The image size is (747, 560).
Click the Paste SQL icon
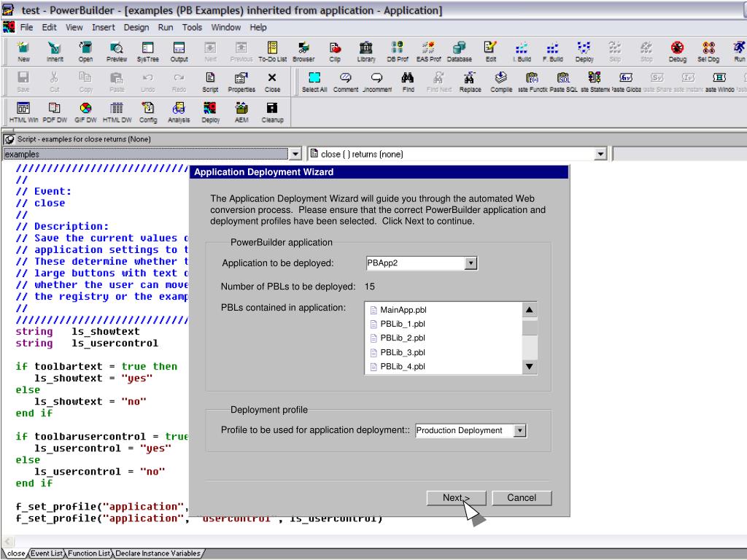pyautogui.click(x=564, y=82)
